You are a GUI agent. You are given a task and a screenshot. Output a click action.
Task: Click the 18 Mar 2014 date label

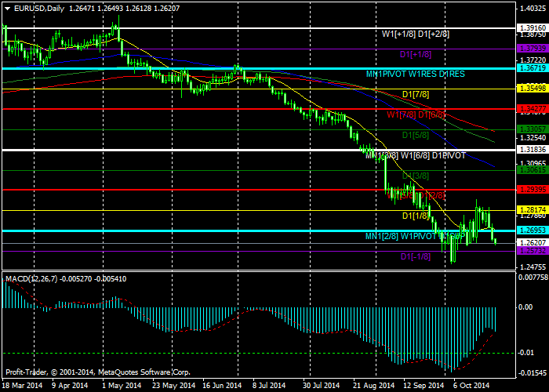(x=23, y=386)
